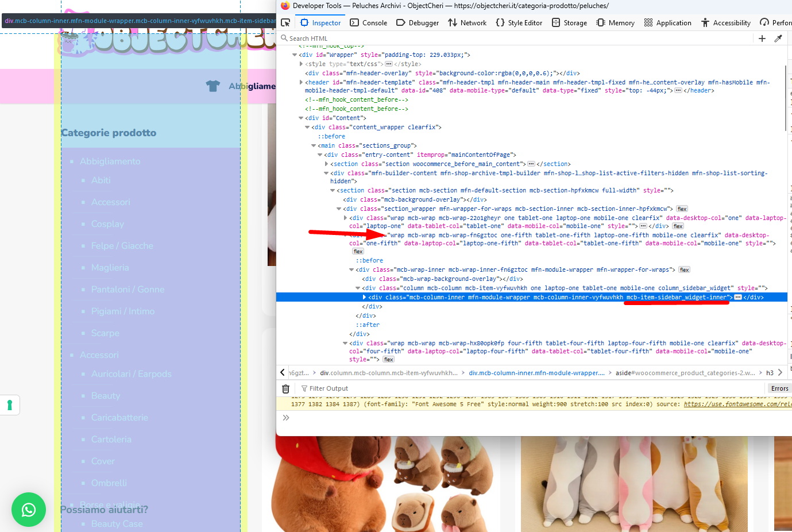The width and height of the screenshot is (792, 532).
Task: Click the eyedropper color picker icon
Action: [778, 38]
